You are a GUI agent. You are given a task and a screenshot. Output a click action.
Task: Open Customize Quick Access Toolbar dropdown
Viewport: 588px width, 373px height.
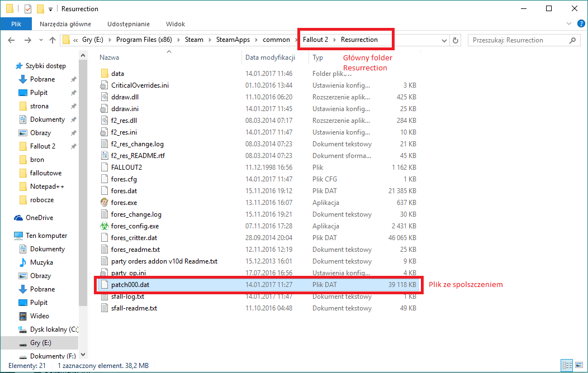click(50, 9)
